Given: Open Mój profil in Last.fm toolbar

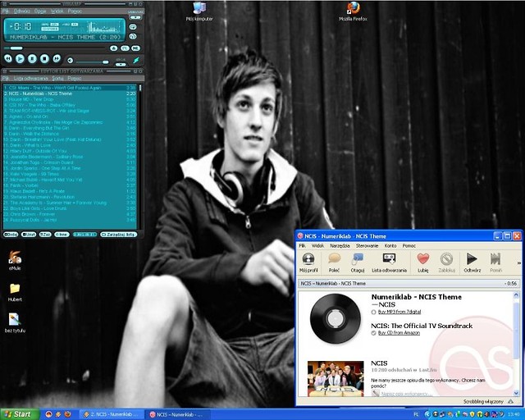Looking at the screenshot, I should click(x=308, y=263).
